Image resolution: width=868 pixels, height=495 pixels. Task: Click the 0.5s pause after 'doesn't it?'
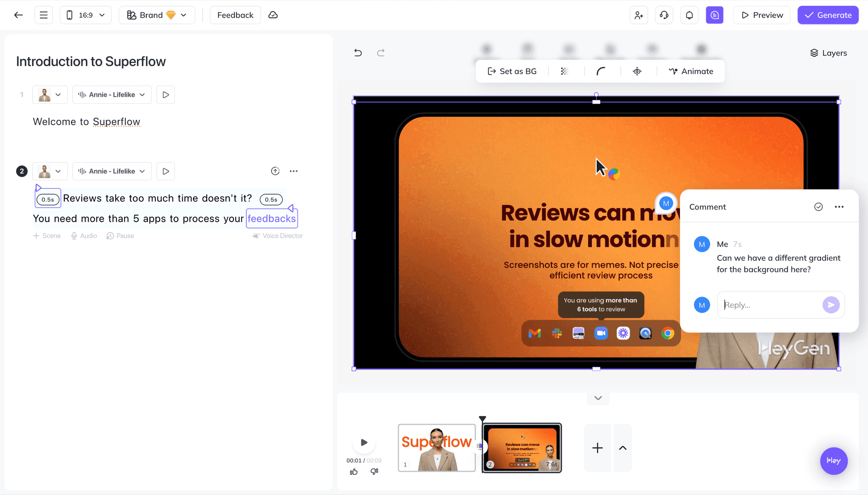(271, 200)
